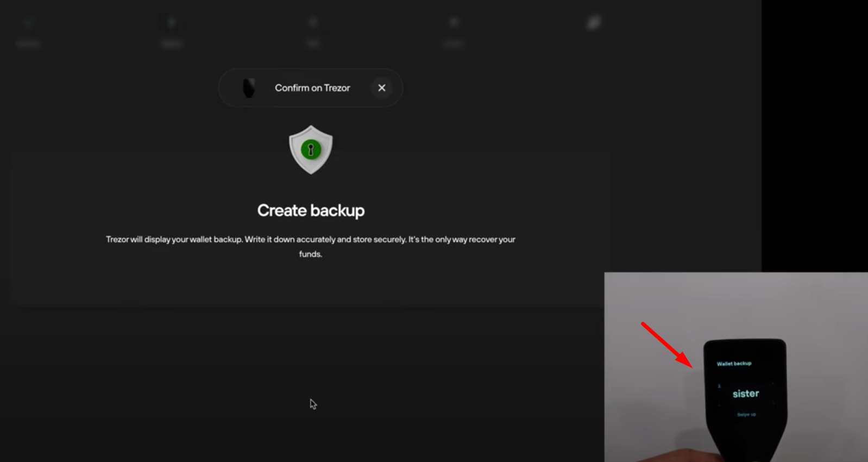Click the word "sister" on Trezor screen
868x462 pixels.
point(746,394)
